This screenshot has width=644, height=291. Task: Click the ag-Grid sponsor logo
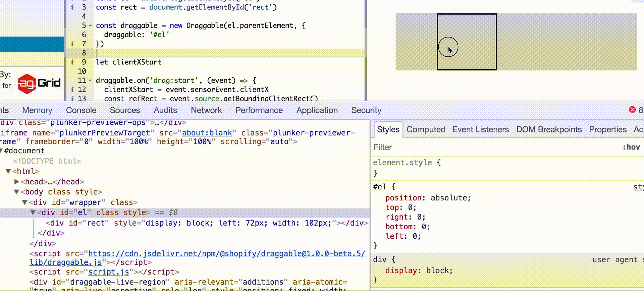click(39, 83)
